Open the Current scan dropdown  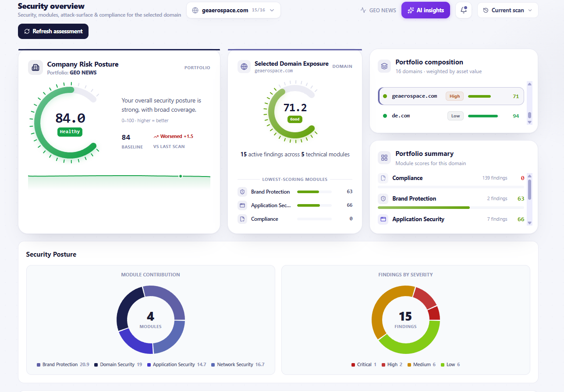click(x=507, y=10)
